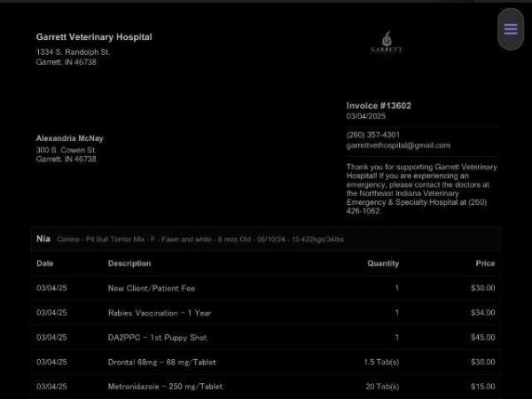The width and height of the screenshot is (532, 399).
Task: Select the Drontal 68mg tablet line
Action: pos(161,363)
